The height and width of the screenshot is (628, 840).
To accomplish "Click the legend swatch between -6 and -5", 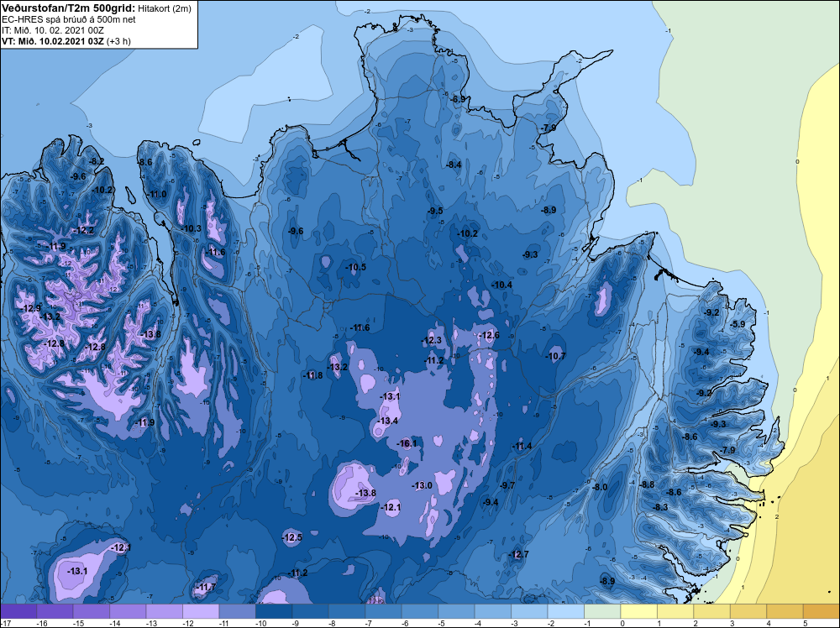I will 420,611.
